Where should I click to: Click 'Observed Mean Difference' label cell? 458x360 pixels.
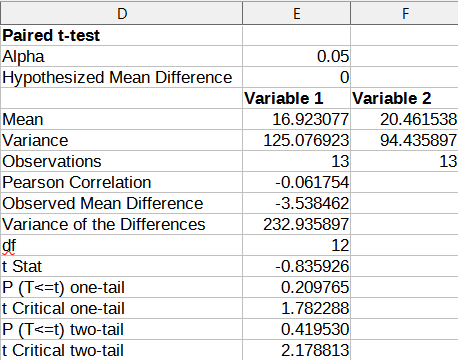[122, 203]
